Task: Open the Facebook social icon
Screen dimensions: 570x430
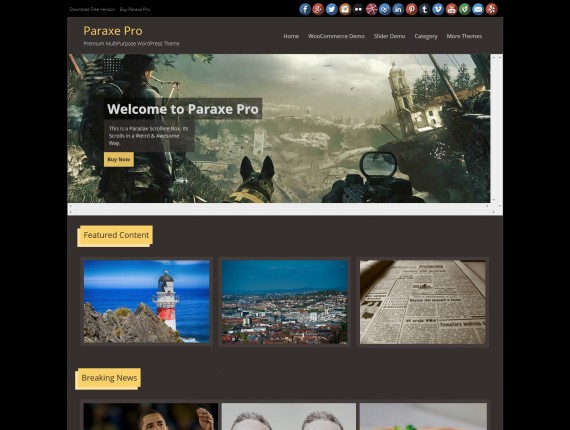Action: 305,9
